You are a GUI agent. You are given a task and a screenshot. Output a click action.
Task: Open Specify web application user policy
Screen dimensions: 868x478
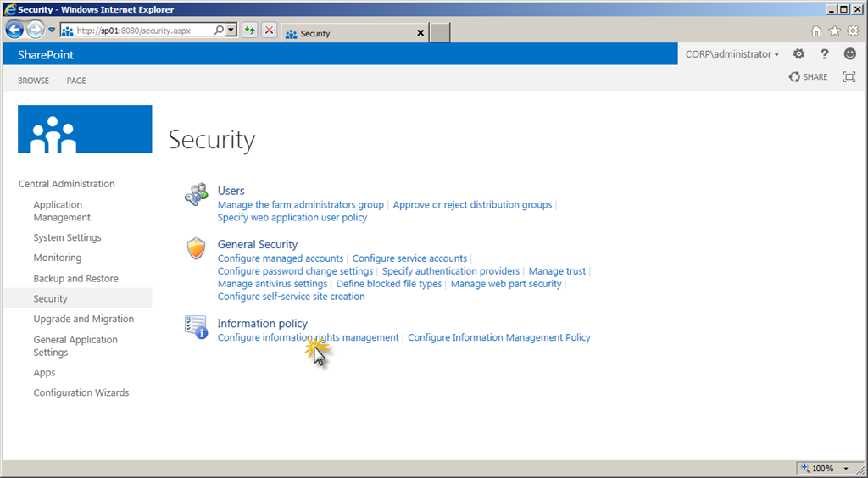[292, 218]
